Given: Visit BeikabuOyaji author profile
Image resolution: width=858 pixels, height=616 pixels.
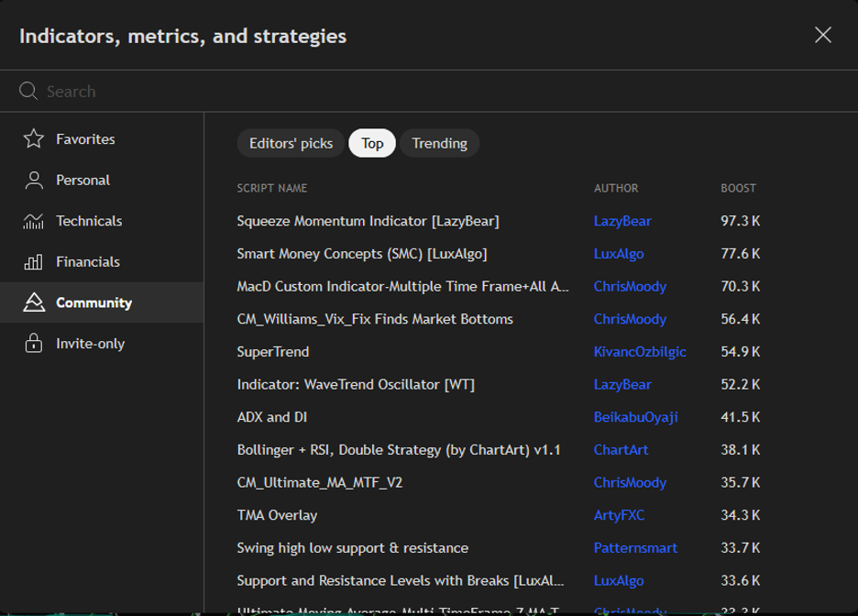Looking at the screenshot, I should 635,417.
